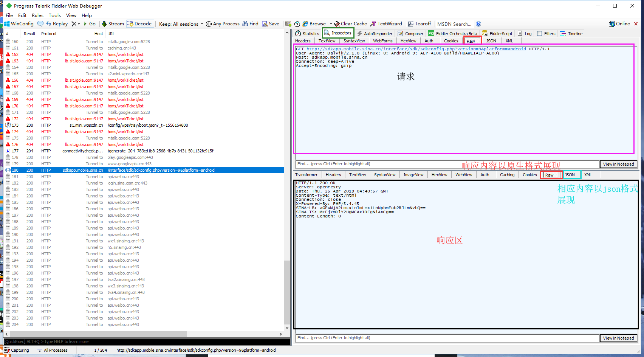This screenshot has width=644, height=357.
Task: Remove sessions using the X icon
Action: [x=73, y=23]
